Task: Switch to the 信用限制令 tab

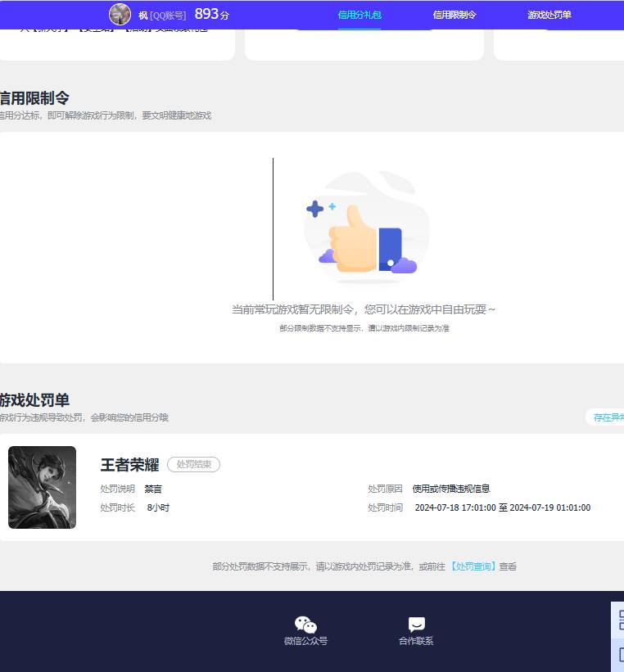Action: pos(454,15)
